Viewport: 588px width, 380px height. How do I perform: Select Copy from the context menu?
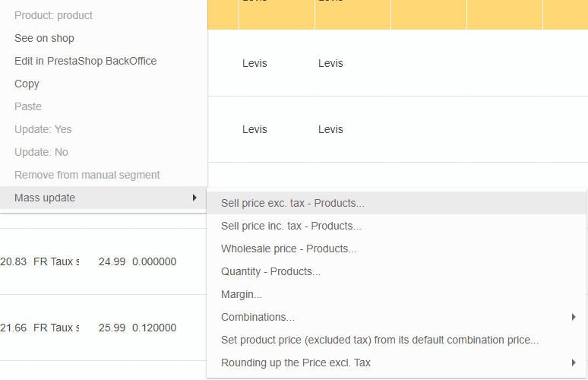point(27,84)
